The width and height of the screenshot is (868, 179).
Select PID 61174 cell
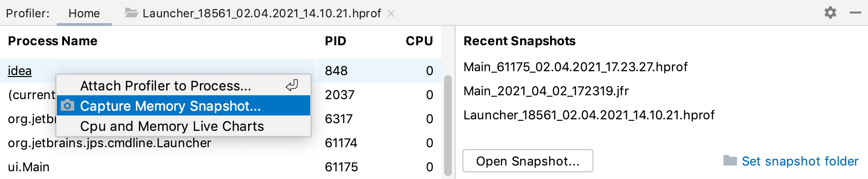pos(341,143)
